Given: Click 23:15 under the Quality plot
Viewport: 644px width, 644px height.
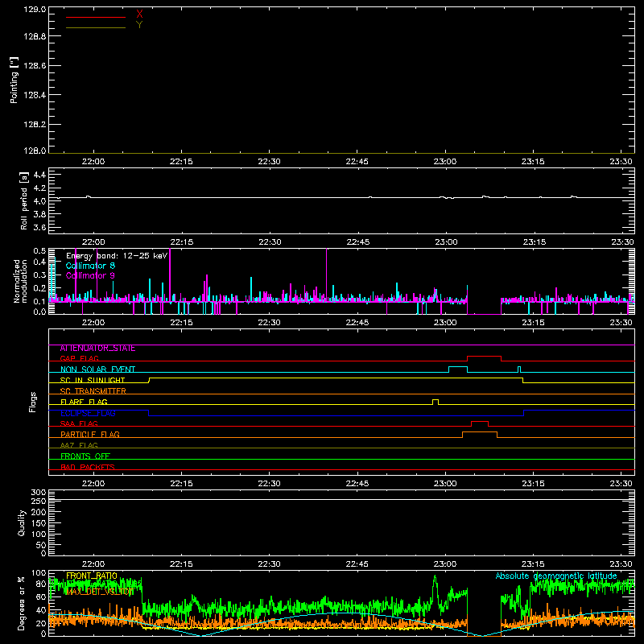Looking at the screenshot, I should pos(533,564).
